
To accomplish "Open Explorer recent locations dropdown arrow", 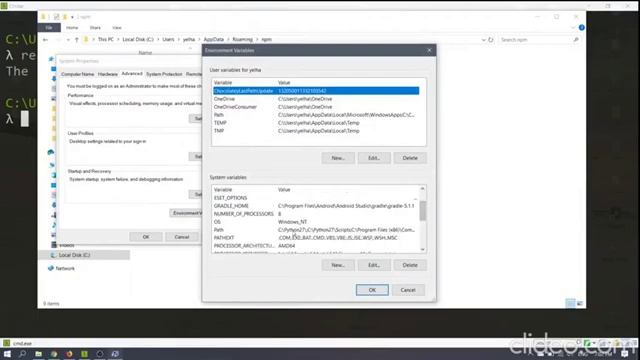I will (x=68, y=40).
